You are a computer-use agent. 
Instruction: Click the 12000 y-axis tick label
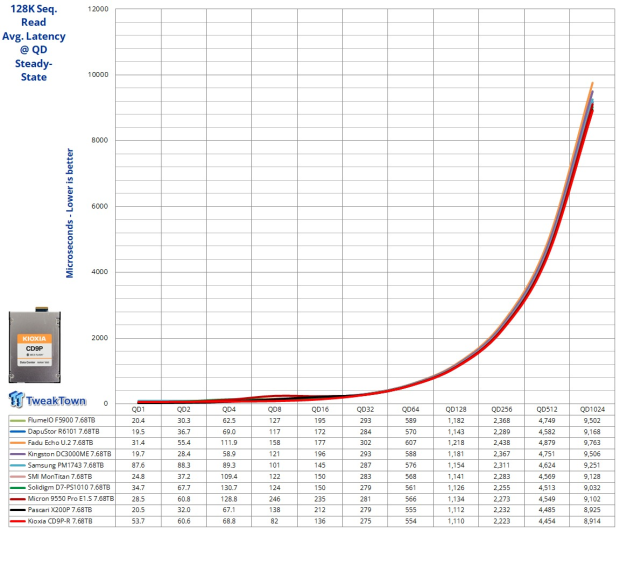(98, 9)
